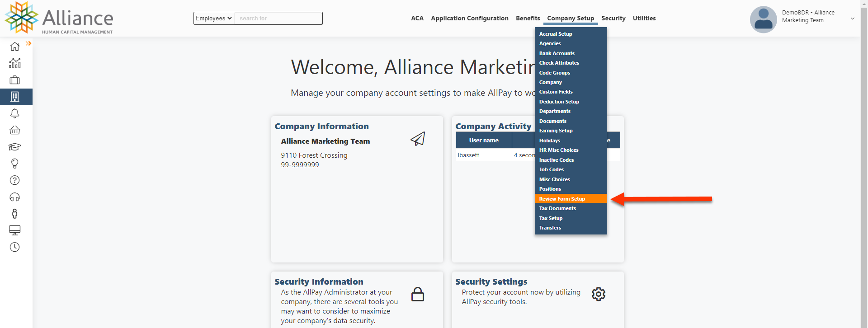
Task: Choose Earning Setup menu entry
Action: point(571,131)
